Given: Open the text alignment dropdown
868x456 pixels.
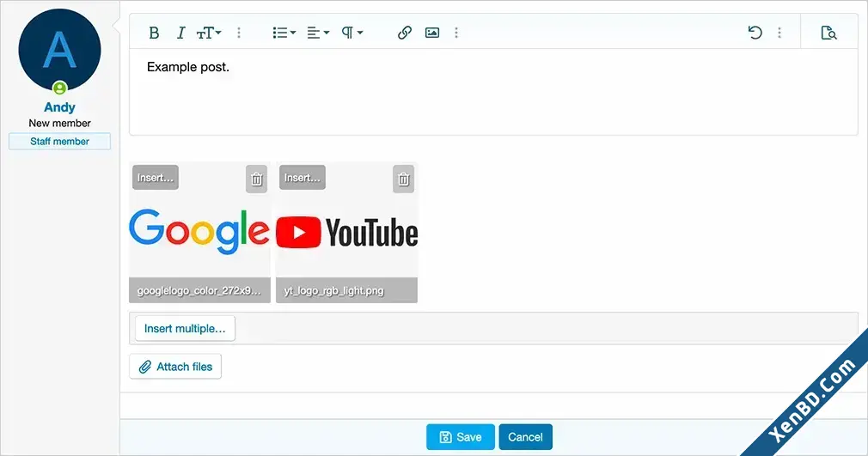Looking at the screenshot, I should click(x=318, y=33).
